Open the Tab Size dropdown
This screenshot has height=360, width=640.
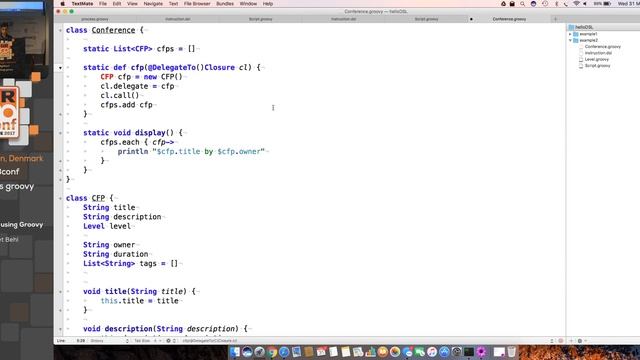pyautogui.click(x=148, y=341)
